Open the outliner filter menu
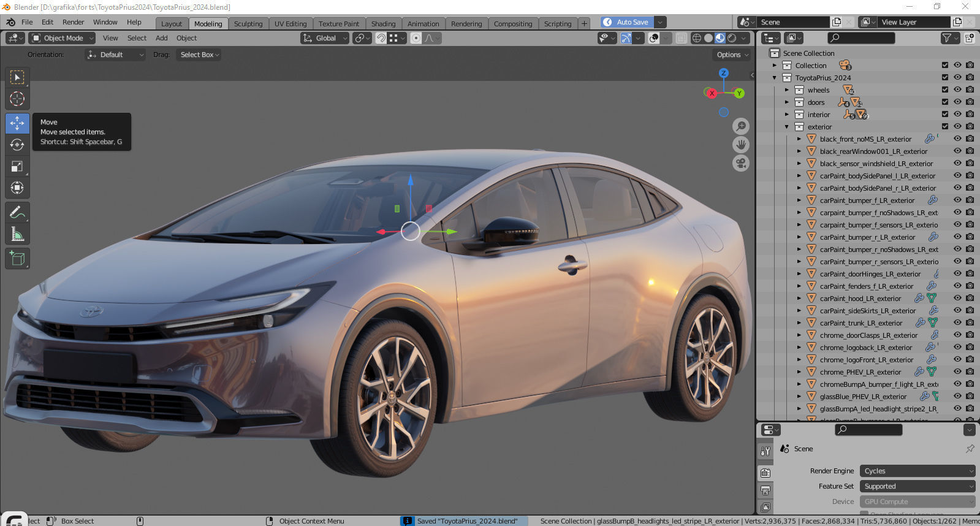Image resolution: width=980 pixels, height=526 pixels. [x=950, y=38]
